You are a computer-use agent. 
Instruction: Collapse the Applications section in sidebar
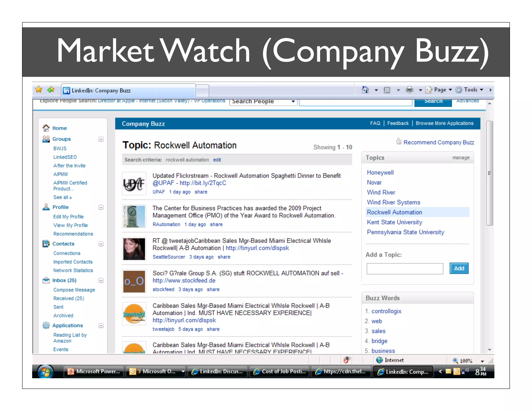101,326
